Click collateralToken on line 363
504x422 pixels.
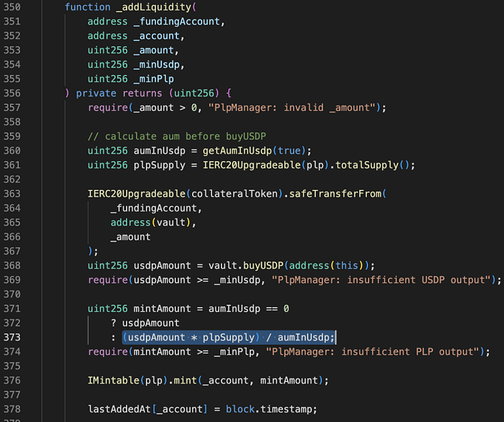coord(234,194)
